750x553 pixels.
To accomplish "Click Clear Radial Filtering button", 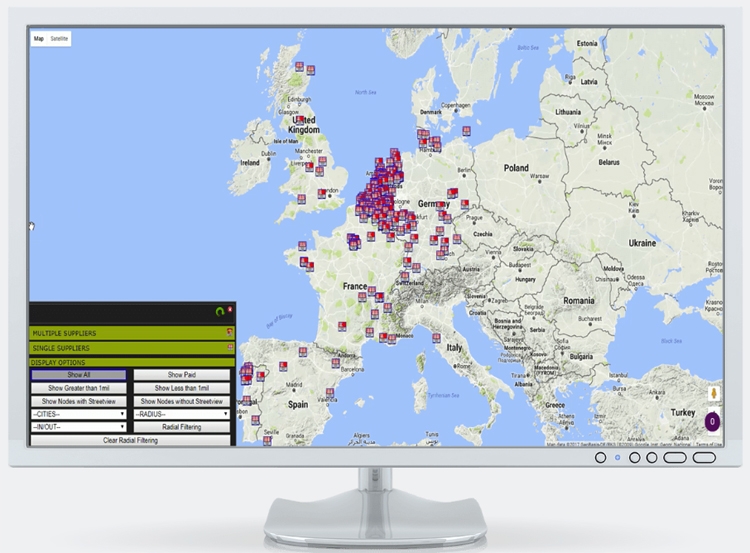I will [x=131, y=440].
